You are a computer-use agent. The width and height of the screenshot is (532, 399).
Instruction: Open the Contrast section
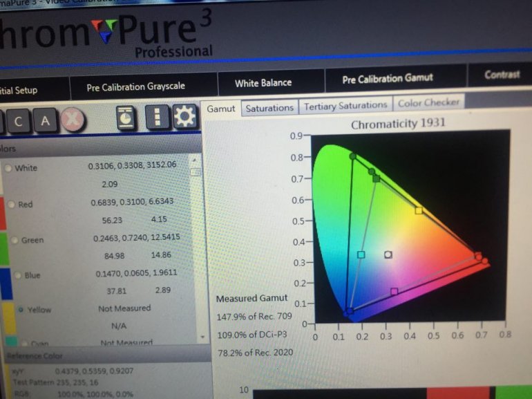pyautogui.click(x=502, y=75)
